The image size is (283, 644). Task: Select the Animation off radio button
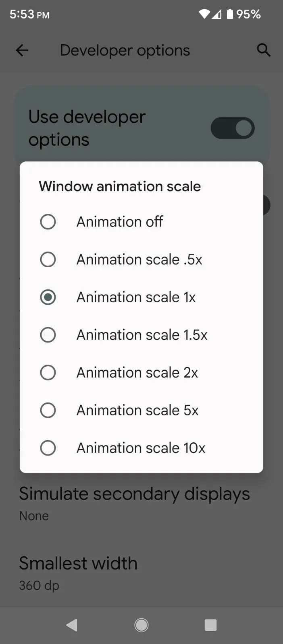pos(48,221)
